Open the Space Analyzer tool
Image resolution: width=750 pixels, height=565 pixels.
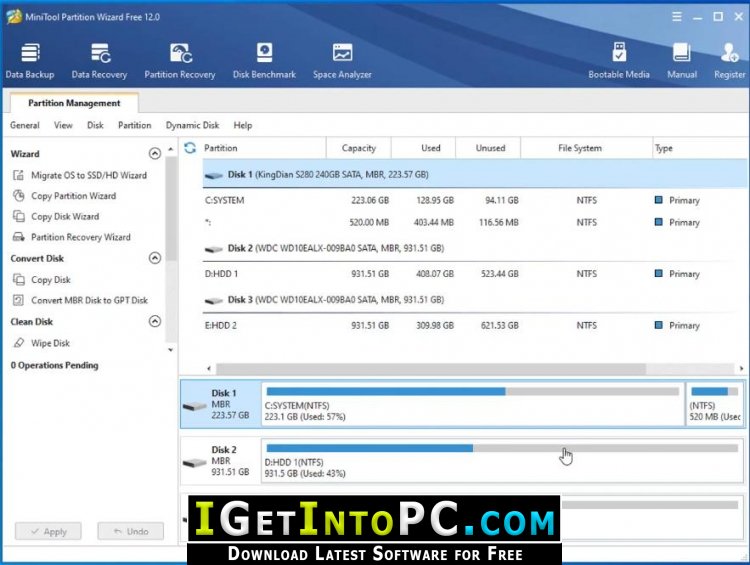[342, 60]
